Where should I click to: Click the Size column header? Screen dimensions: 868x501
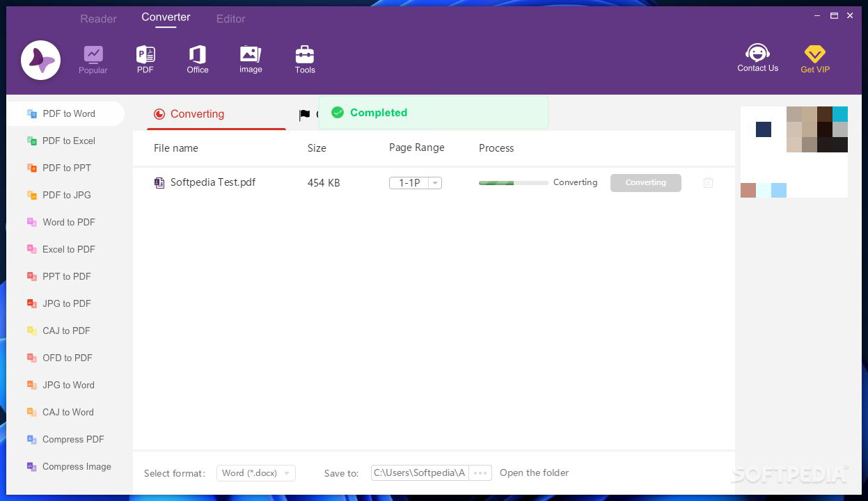coord(317,148)
